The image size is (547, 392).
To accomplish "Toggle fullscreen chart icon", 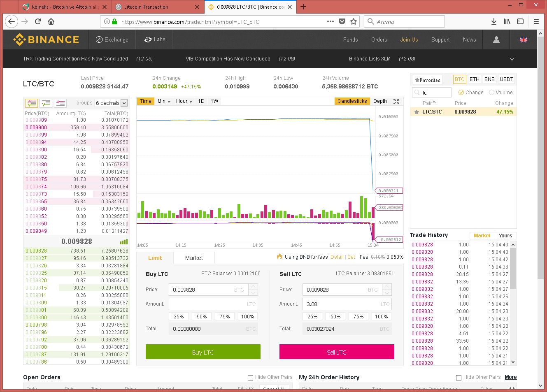I will 396,101.
